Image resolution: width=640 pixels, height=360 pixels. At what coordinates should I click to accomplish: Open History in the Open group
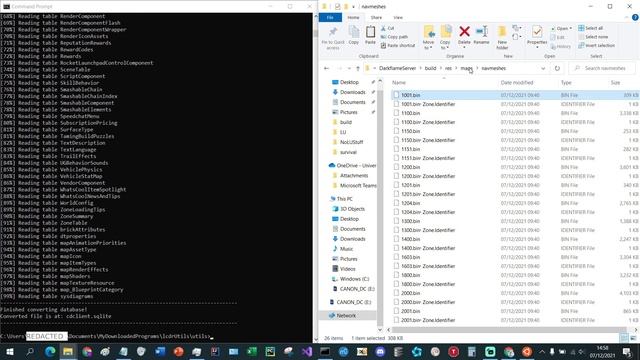560,47
